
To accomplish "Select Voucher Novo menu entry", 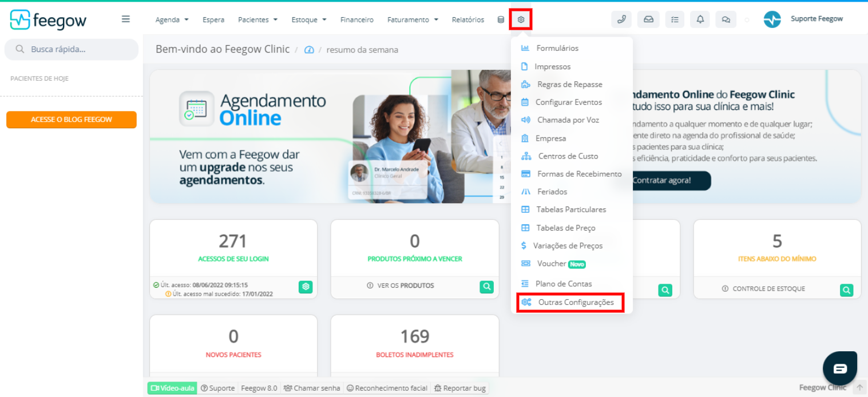I will coord(572,264).
